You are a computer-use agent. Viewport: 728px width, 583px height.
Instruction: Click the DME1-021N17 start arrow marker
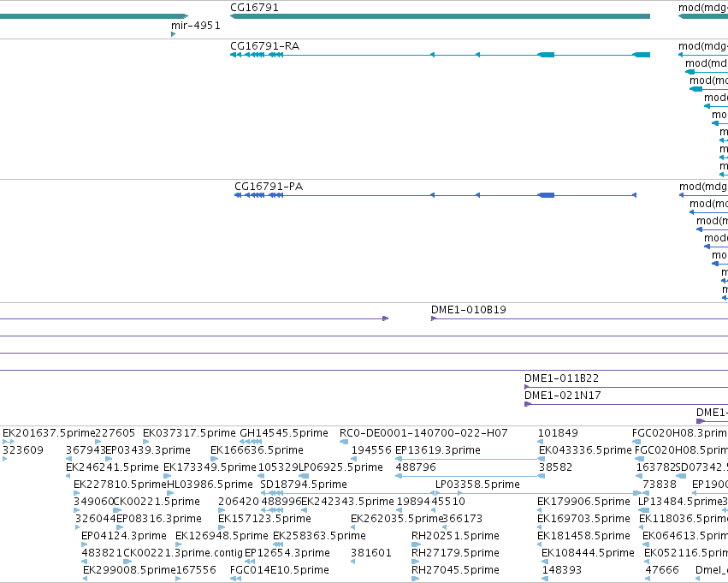[x=528, y=404]
